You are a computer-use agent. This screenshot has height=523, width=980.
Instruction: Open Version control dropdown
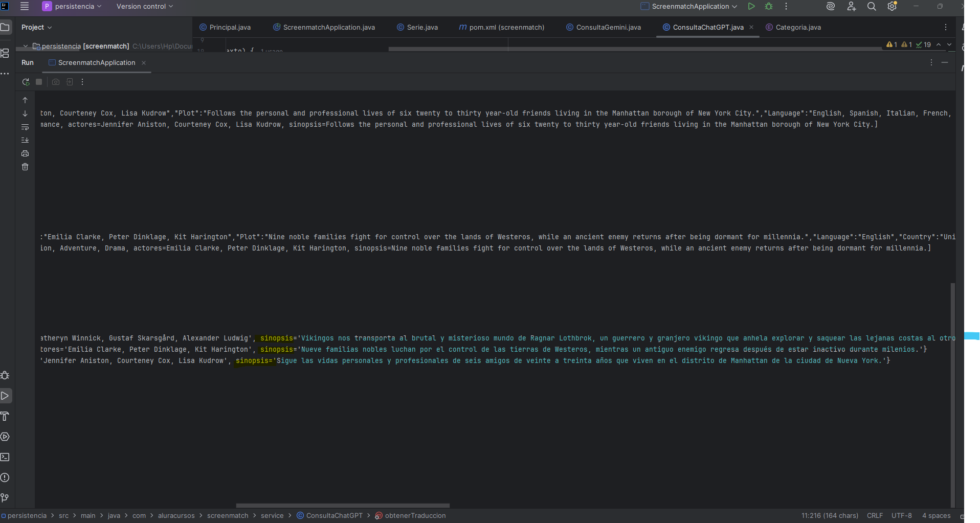(145, 7)
